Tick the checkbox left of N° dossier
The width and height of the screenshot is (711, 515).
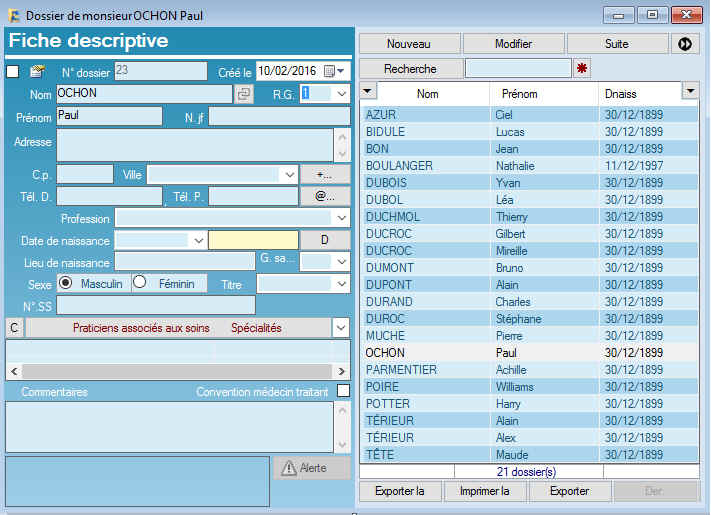coord(13,72)
